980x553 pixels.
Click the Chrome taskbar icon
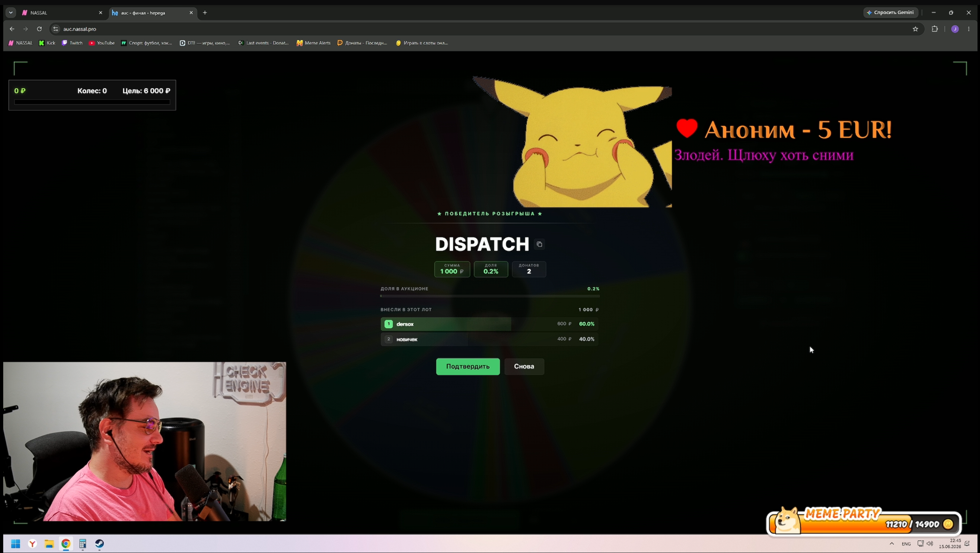point(66,544)
